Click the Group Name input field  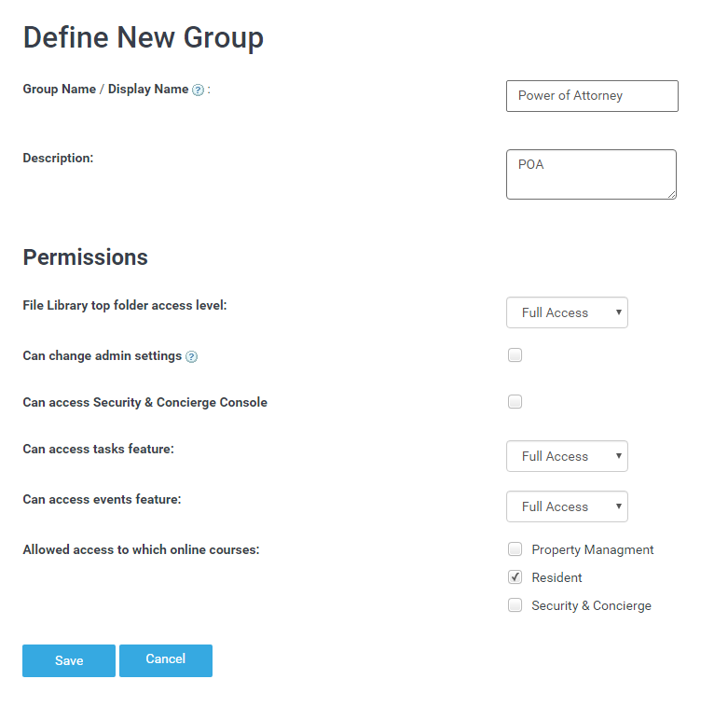point(592,96)
